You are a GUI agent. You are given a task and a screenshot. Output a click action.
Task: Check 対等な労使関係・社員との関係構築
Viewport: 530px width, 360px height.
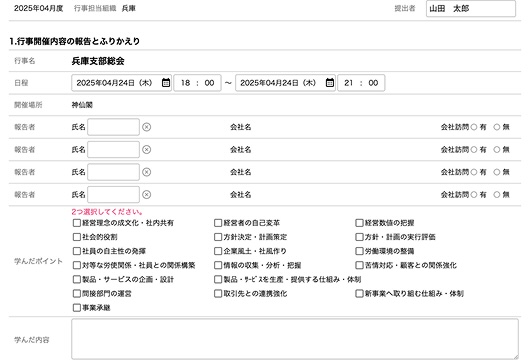(x=77, y=265)
